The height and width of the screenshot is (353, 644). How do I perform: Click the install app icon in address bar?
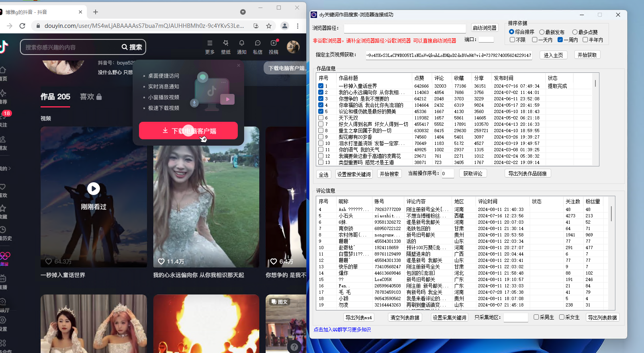[256, 26]
